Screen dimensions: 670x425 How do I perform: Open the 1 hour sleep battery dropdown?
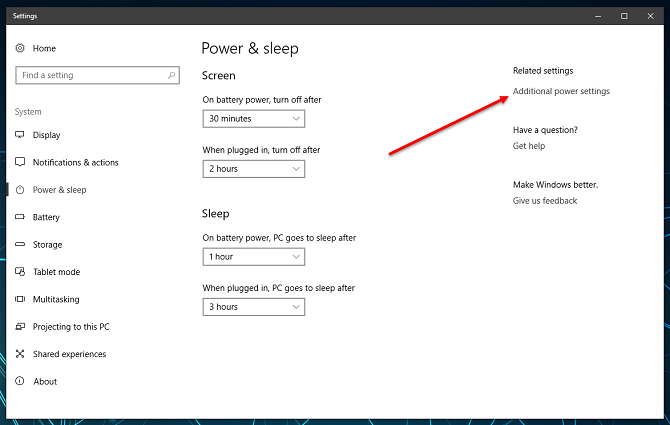click(x=253, y=257)
